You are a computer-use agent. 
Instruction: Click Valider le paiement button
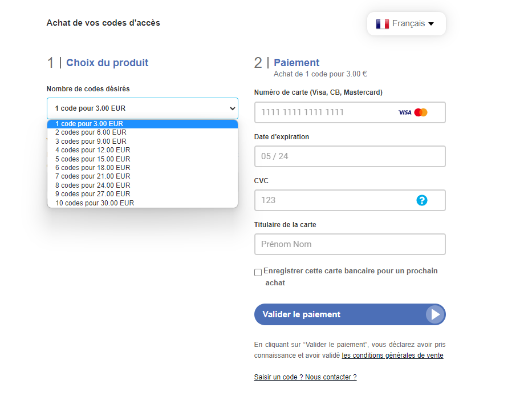click(350, 314)
